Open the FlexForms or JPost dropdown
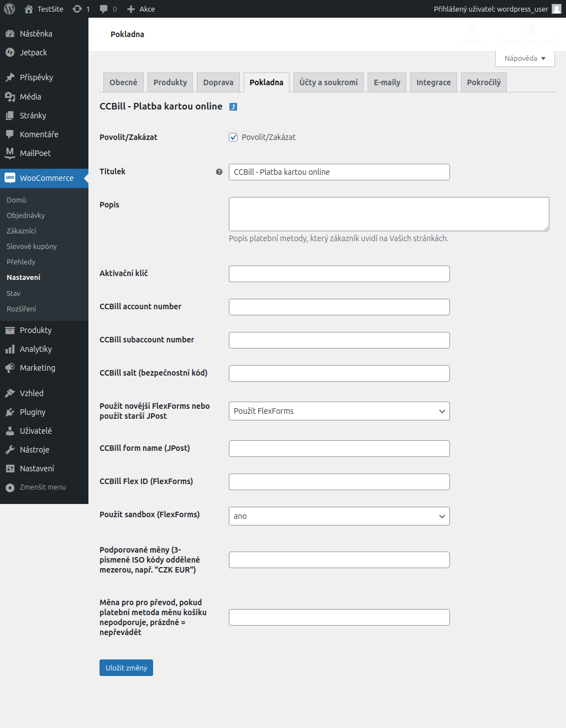The image size is (566, 728). [339, 411]
